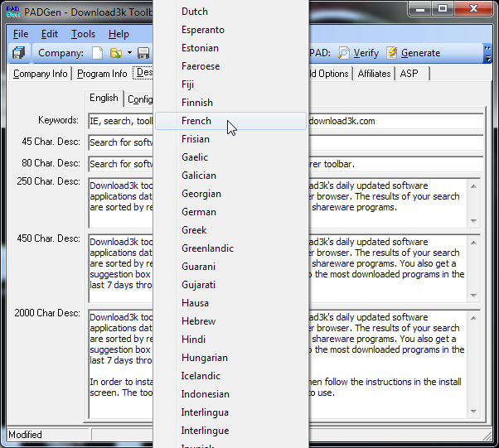Switch to the Affiliates tab
Screen dimensions: 499x448
[x=375, y=74]
